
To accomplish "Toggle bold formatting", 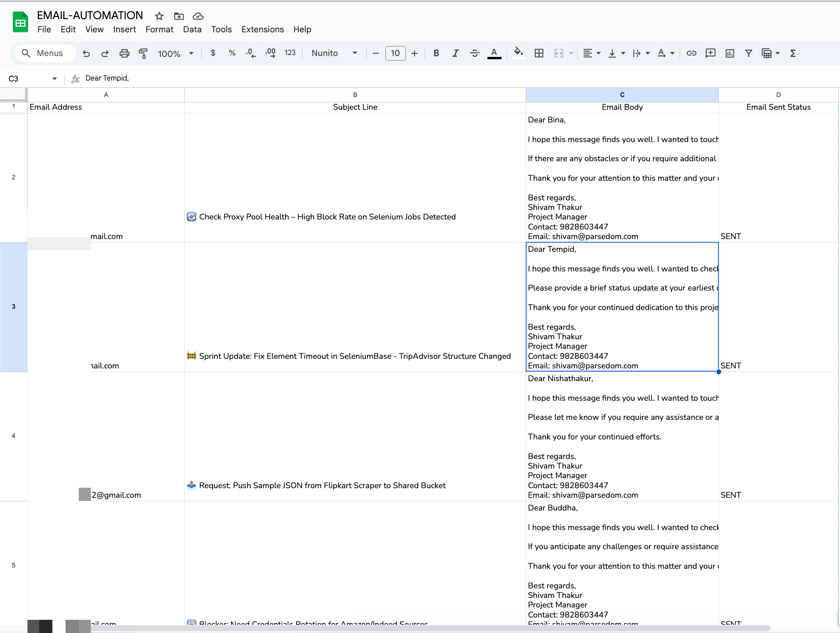I will 436,53.
